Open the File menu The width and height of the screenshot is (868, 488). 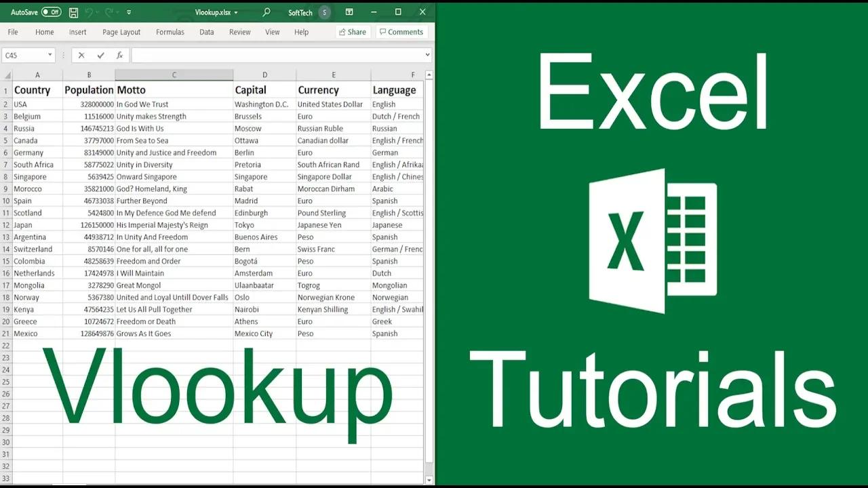coord(12,32)
